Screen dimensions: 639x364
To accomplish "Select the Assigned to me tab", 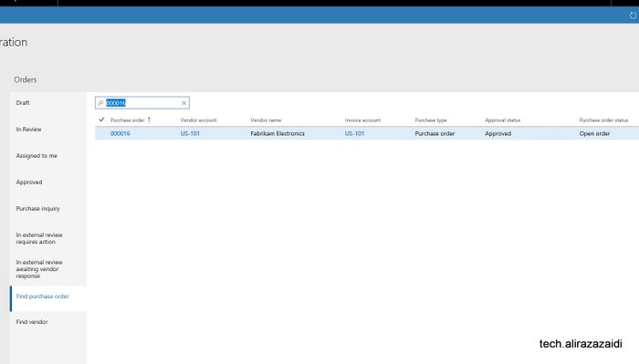I will (x=48, y=155).
